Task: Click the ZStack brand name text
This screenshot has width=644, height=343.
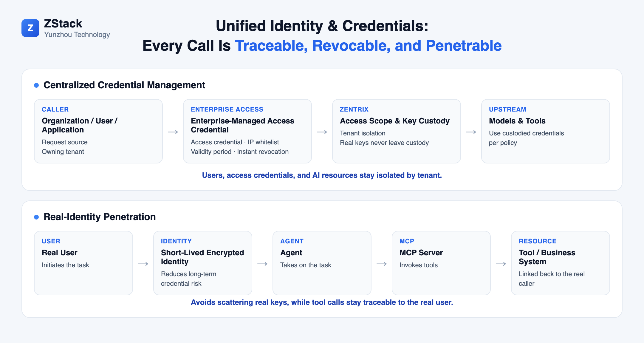Action: point(63,24)
